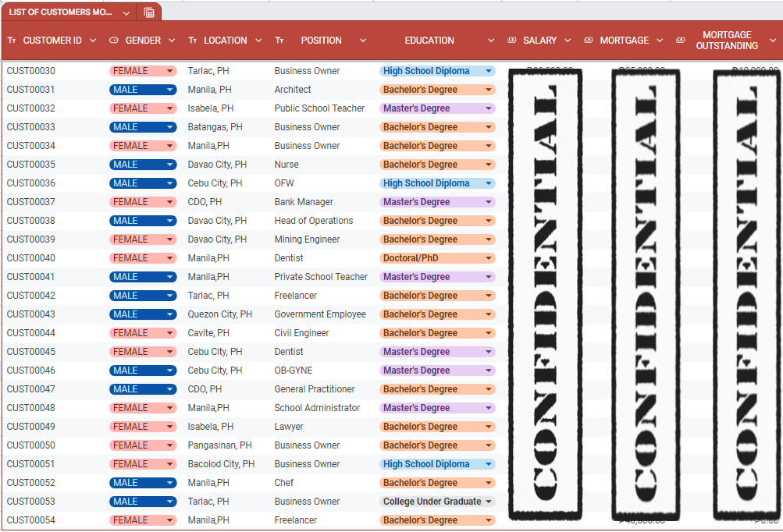Click the text type icon beside POSITION header
The height and width of the screenshot is (532, 783).
point(279,41)
